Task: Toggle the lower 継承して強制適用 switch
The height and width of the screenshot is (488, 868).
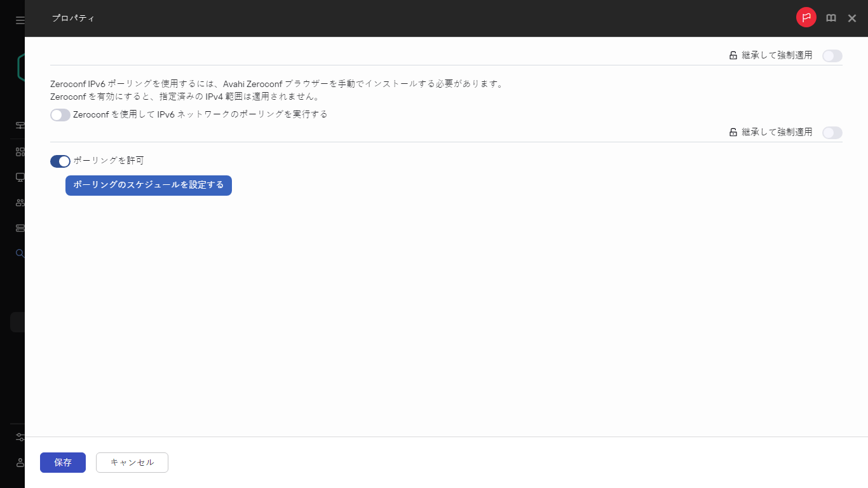Action: 832,132
